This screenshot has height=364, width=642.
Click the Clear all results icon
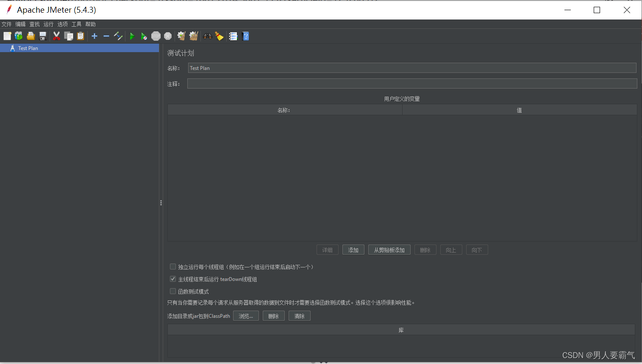(194, 36)
